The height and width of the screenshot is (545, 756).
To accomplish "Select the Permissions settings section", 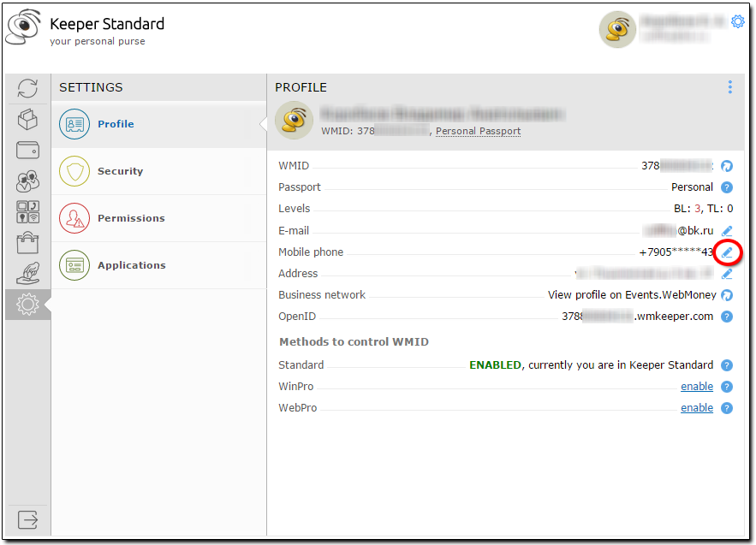I will [x=130, y=218].
